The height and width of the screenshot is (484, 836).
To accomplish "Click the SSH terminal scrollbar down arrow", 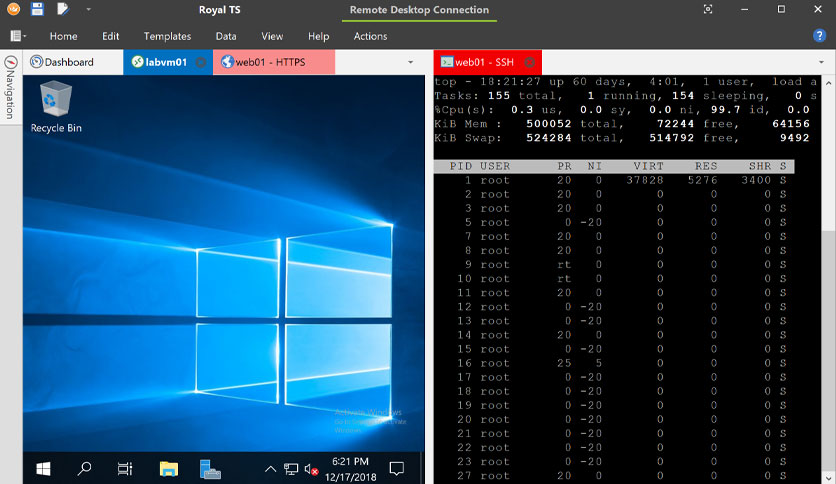I will (x=828, y=478).
